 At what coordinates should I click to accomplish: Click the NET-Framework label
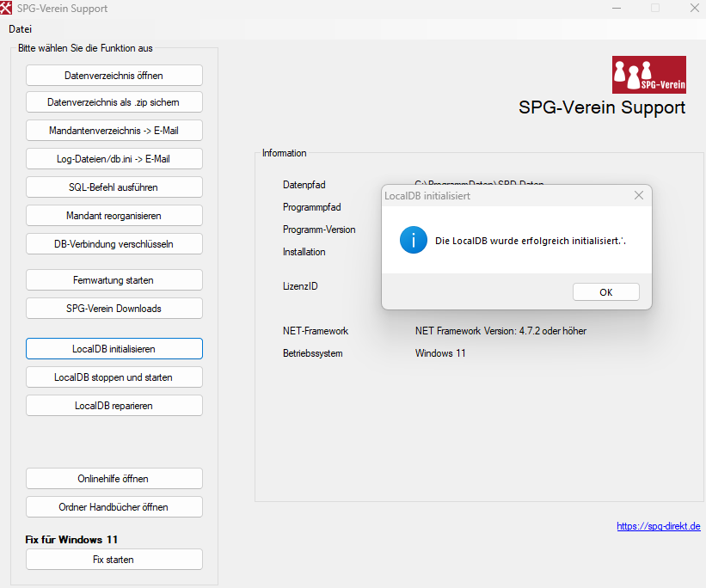316,331
